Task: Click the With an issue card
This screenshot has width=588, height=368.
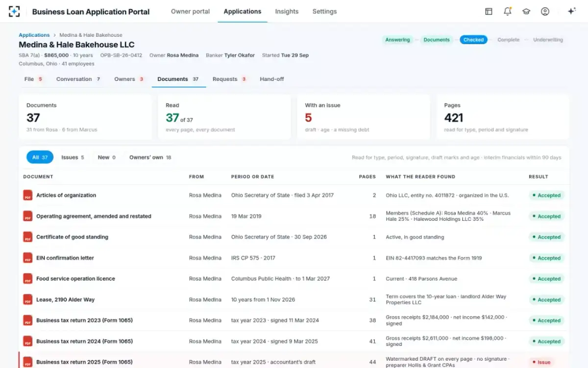Action: [364, 117]
